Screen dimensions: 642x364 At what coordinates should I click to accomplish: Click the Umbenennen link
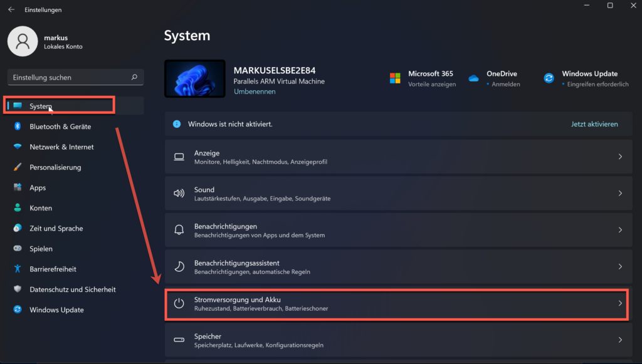tap(255, 91)
